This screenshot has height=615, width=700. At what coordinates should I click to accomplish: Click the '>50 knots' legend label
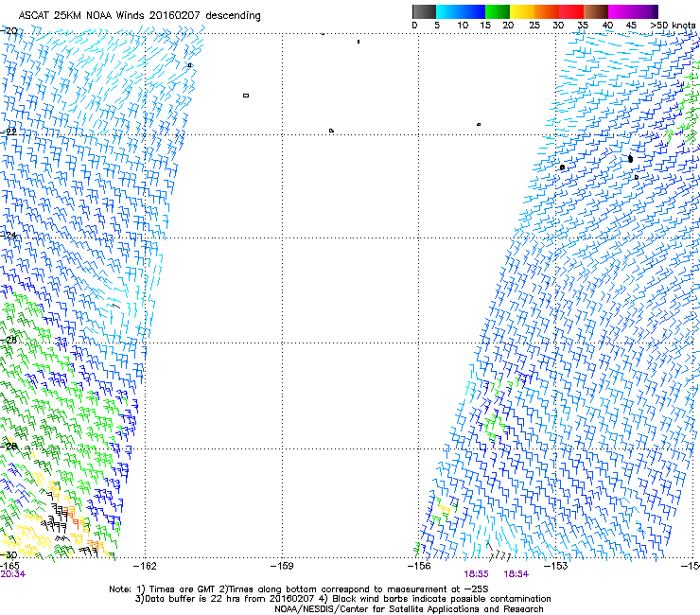click(x=673, y=25)
